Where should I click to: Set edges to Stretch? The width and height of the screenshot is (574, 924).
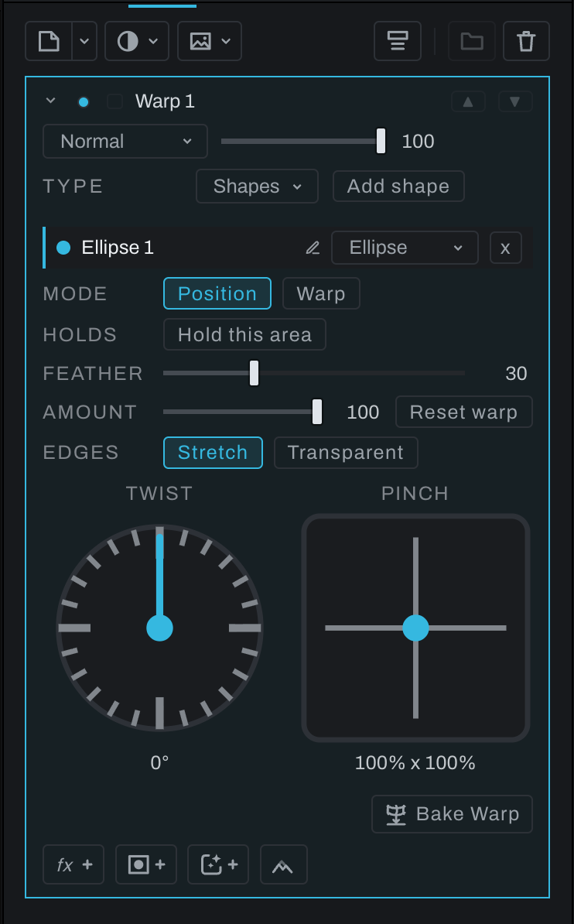[x=213, y=453]
